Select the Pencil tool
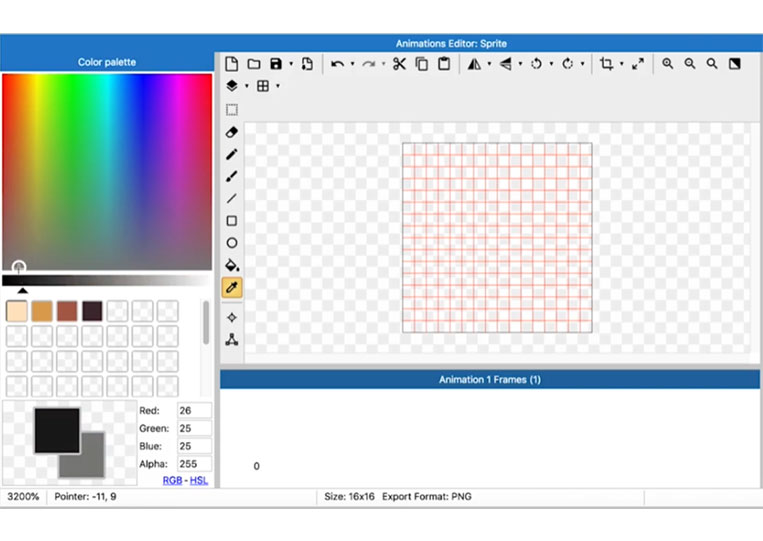Image resolution: width=763 pixels, height=541 pixels. 232,154
